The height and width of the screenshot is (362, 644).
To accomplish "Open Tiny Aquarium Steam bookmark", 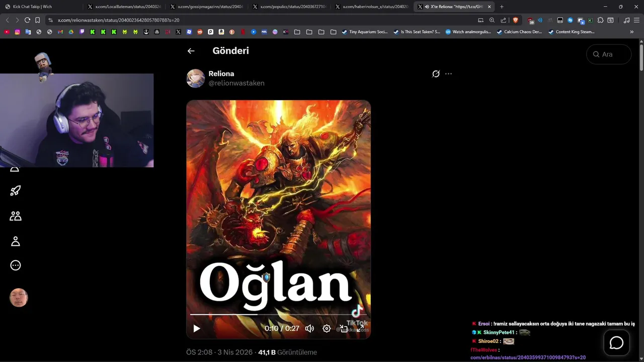I will click(365, 32).
